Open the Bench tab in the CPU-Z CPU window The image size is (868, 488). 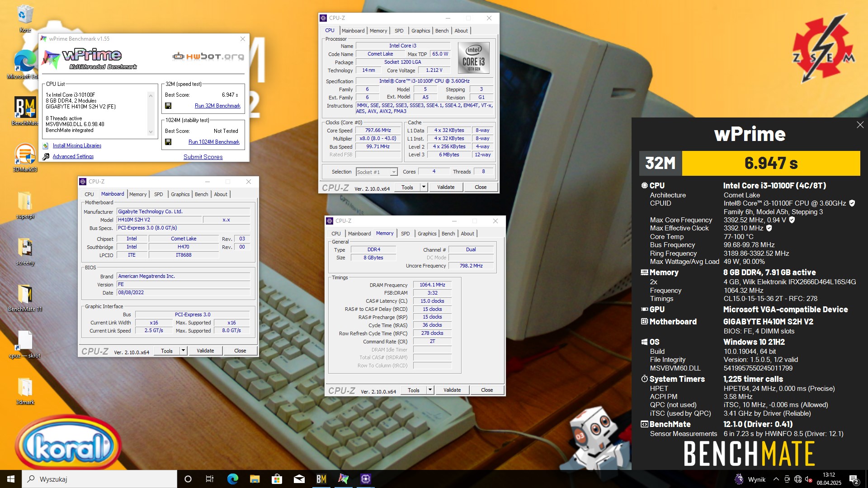point(442,31)
